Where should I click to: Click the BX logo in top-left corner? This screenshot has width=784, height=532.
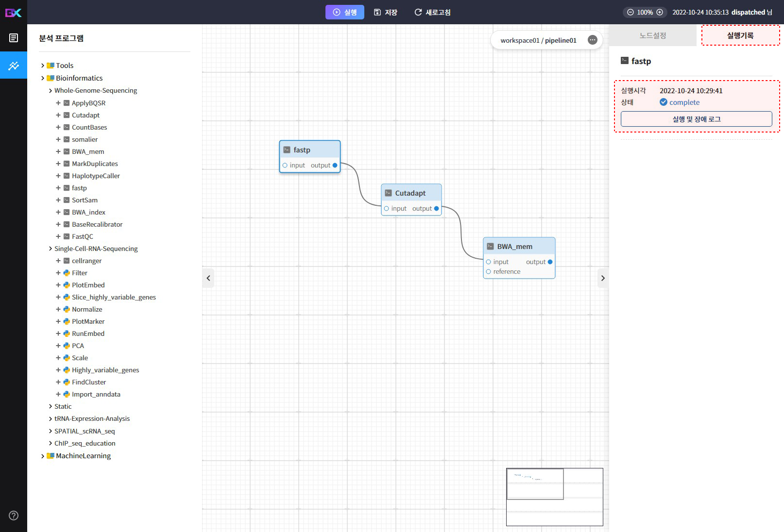13,13
